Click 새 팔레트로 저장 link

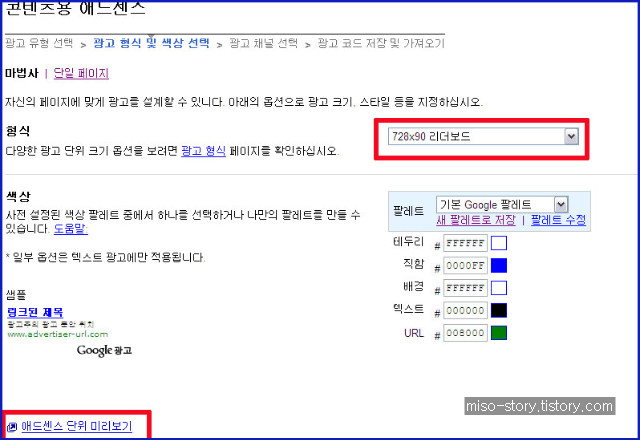pyautogui.click(x=476, y=220)
